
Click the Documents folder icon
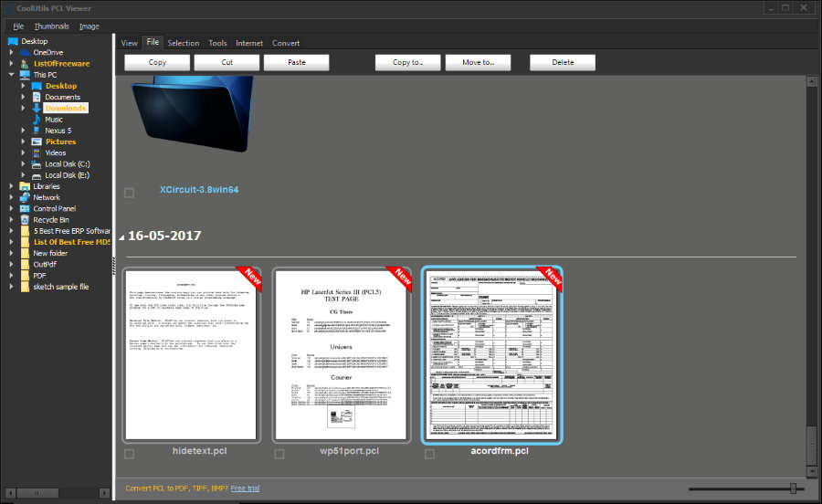(x=37, y=97)
